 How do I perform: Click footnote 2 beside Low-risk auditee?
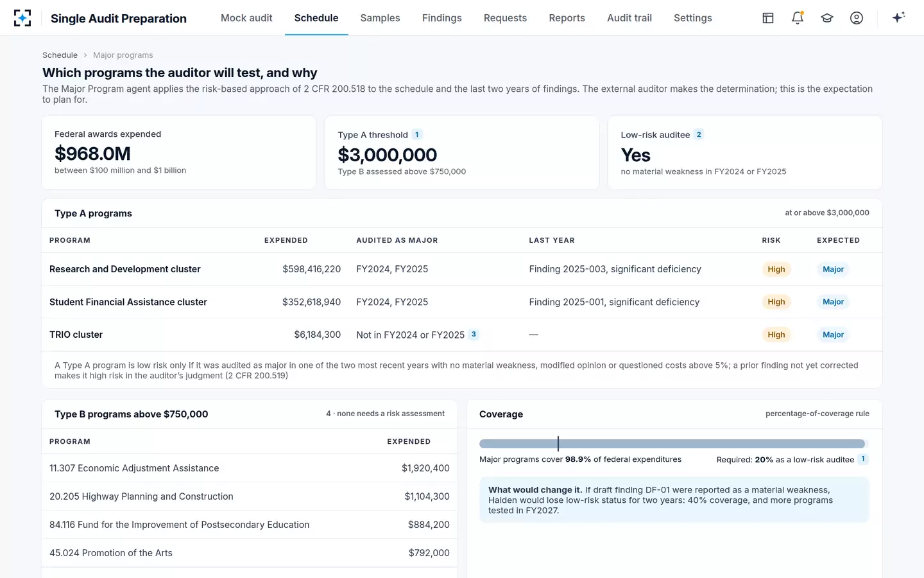pyautogui.click(x=699, y=134)
